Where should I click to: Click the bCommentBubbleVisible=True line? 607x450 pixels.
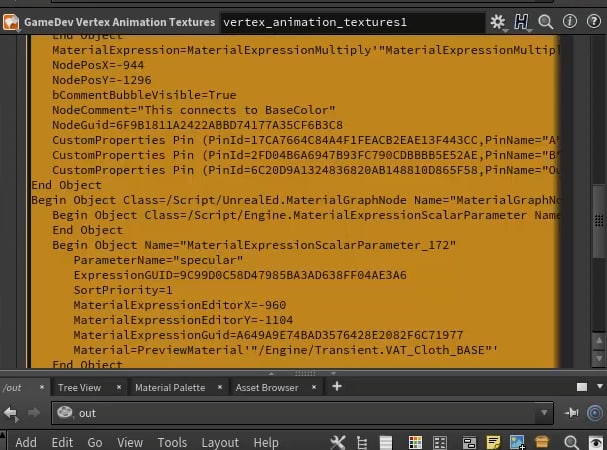click(144, 95)
